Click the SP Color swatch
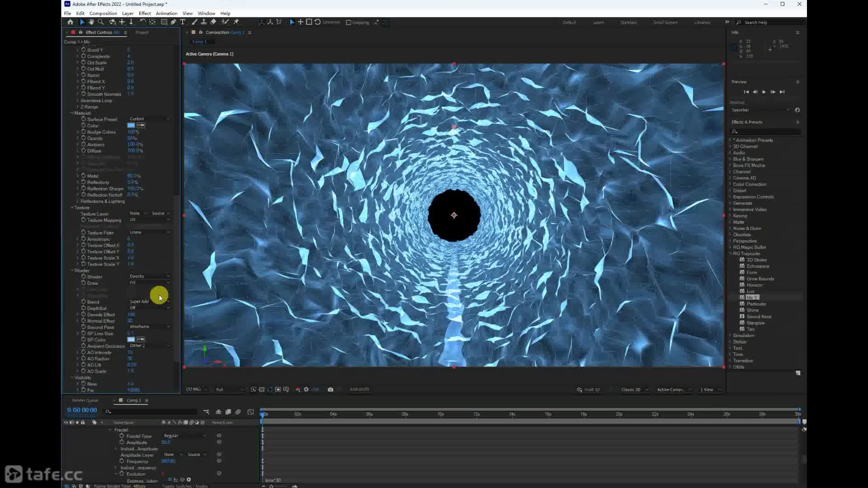868x488 pixels. pyautogui.click(x=131, y=339)
